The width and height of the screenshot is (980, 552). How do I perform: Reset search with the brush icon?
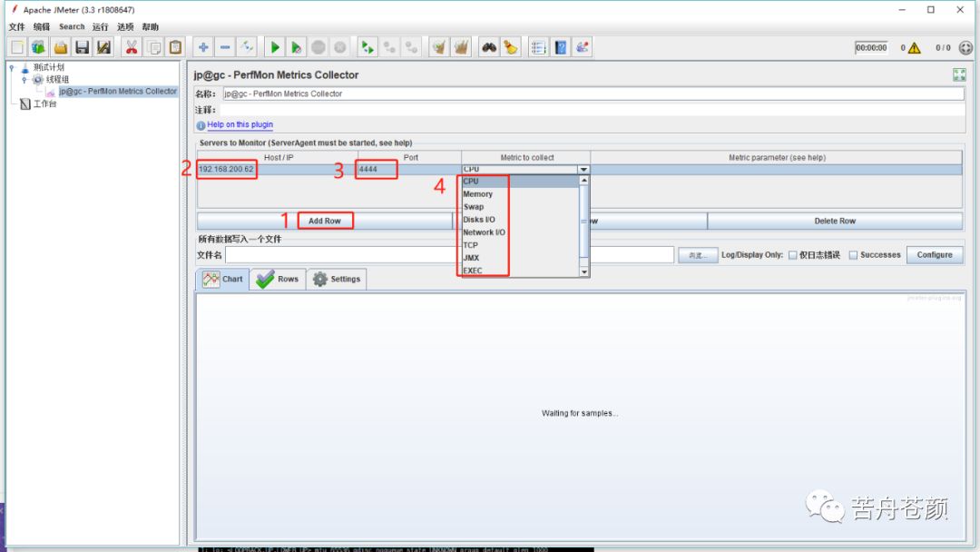(x=511, y=47)
